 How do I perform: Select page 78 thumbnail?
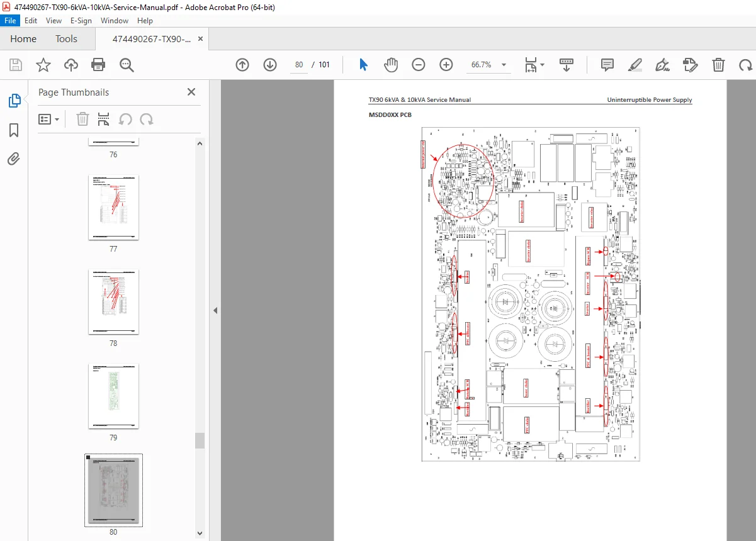point(113,302)
